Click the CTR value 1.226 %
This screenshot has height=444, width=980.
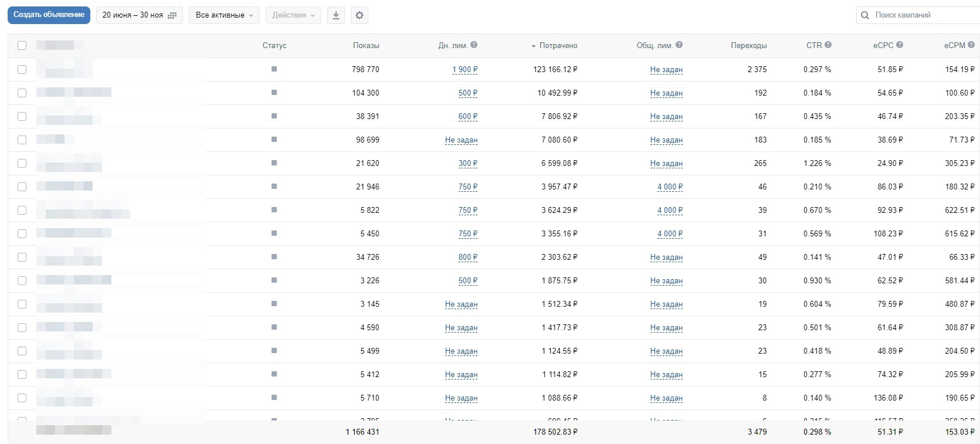point(817,163)
